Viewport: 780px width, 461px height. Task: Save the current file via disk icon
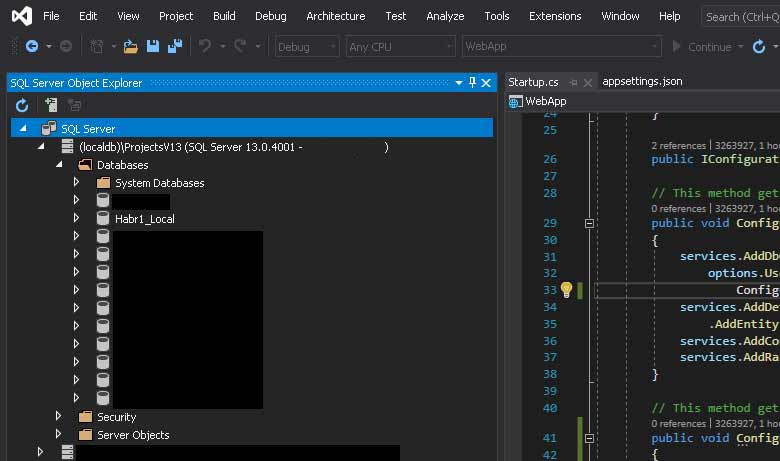[153, 47]
